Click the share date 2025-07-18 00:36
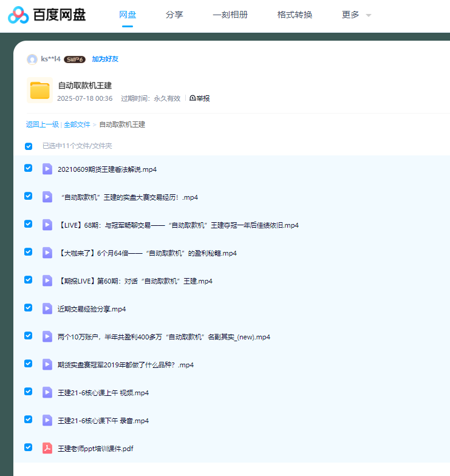The image size is (450, 476). [85, 98]
